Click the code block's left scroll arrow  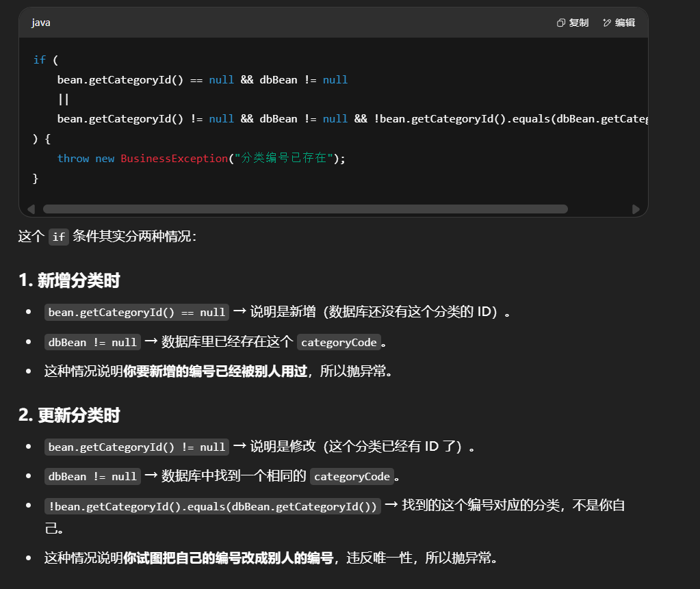pos(31,209)
